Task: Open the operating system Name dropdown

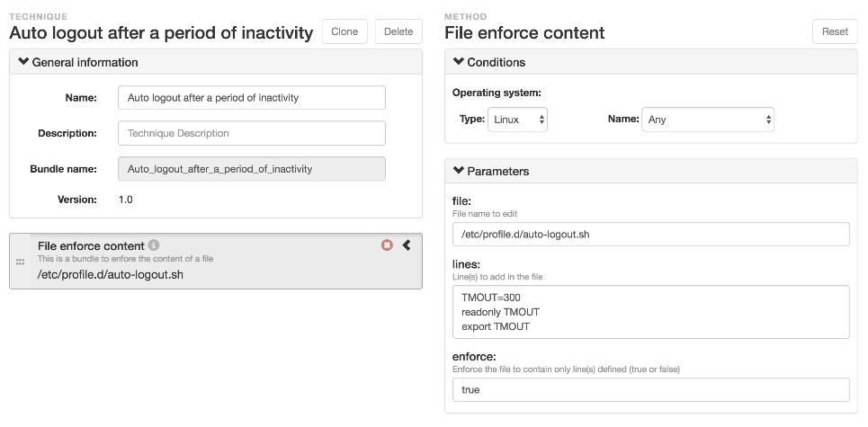Action: 708,120
